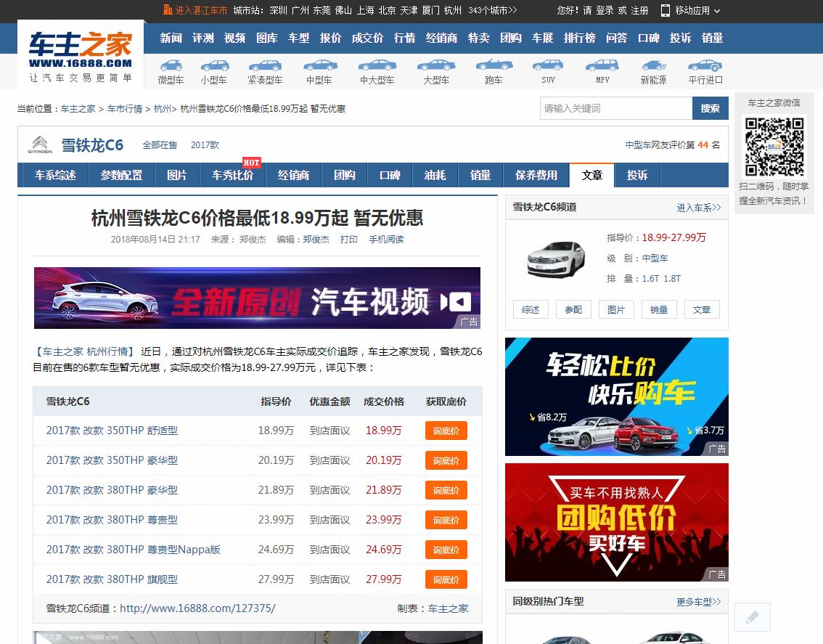Open the 评测 menu item
Screen dimensions: 823x644
pyautogui.click(x=203, y=38)
